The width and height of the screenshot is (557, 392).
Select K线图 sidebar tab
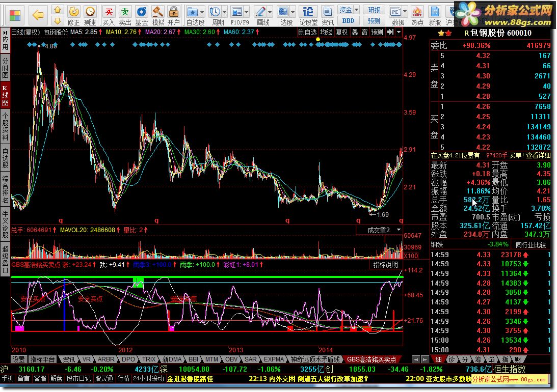click(x=5, y=95)
